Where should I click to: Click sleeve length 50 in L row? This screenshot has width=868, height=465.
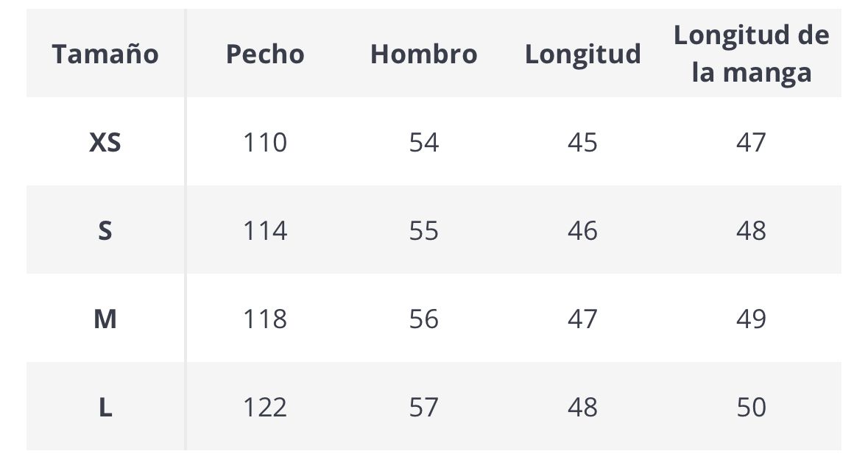coord(751,408)
